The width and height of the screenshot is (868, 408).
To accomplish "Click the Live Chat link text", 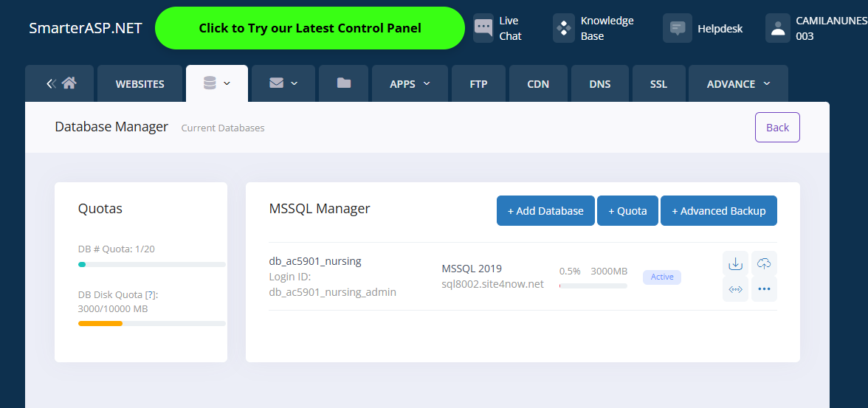I will tap(511, 28).
